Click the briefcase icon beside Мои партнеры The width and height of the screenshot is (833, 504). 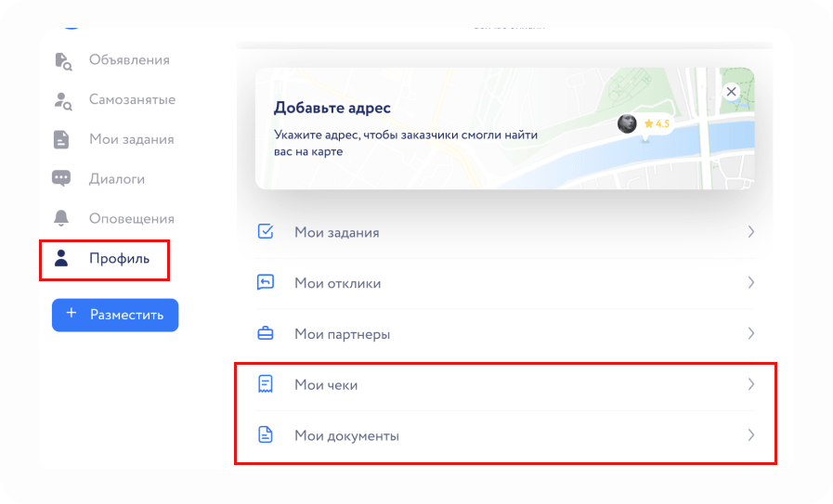[266, 333]
